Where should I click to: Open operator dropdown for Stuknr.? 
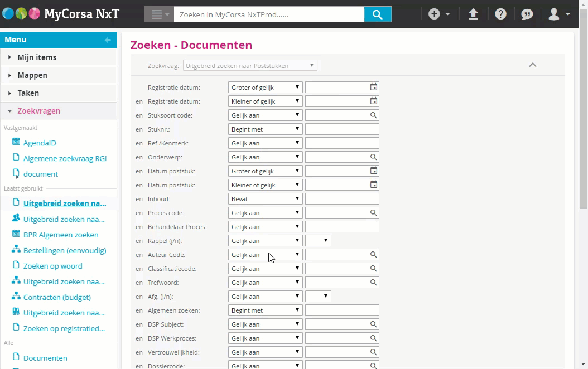(x=265, y=129)
